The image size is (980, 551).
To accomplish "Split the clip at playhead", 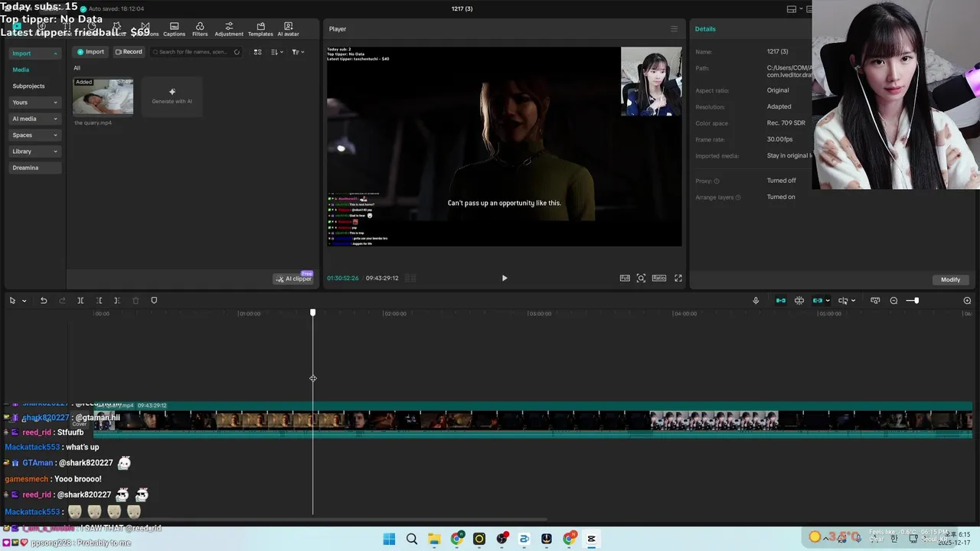I will [x=80, y=301].
